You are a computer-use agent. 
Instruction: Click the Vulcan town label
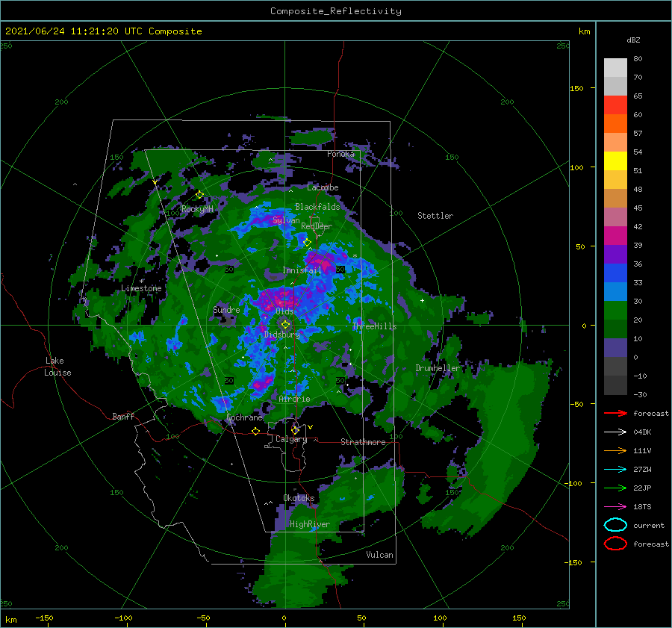pyautogui.click(x=380, y=555)
